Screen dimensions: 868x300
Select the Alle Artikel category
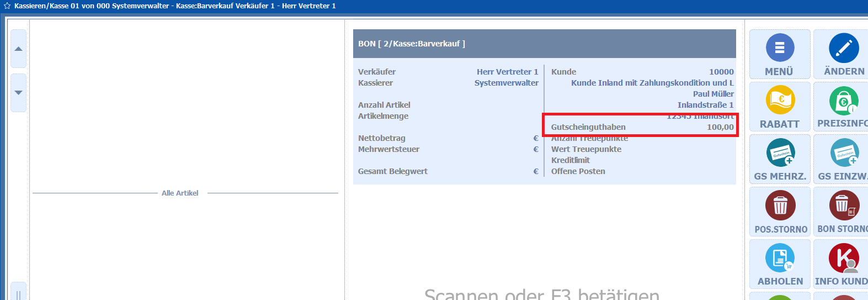180,193
